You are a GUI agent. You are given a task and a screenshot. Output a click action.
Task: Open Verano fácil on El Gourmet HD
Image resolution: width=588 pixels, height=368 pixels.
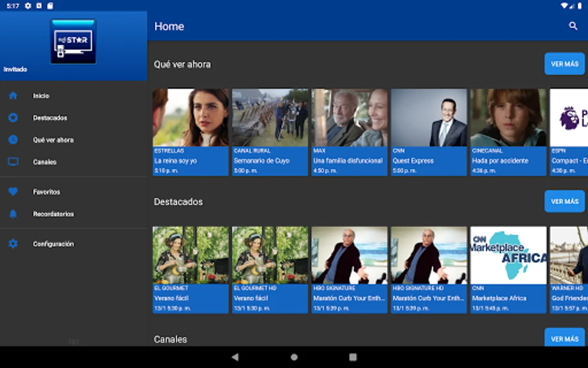coord(270,270)
